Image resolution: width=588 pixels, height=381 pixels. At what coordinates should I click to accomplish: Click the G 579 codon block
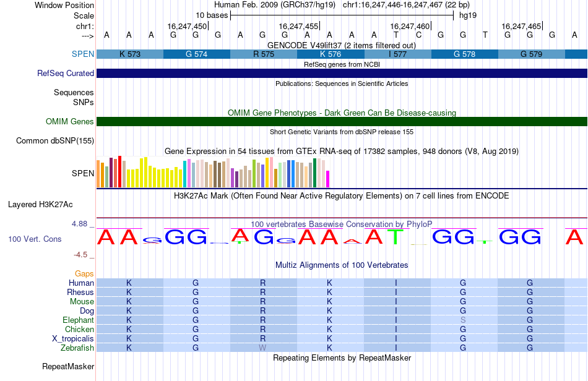532,54
